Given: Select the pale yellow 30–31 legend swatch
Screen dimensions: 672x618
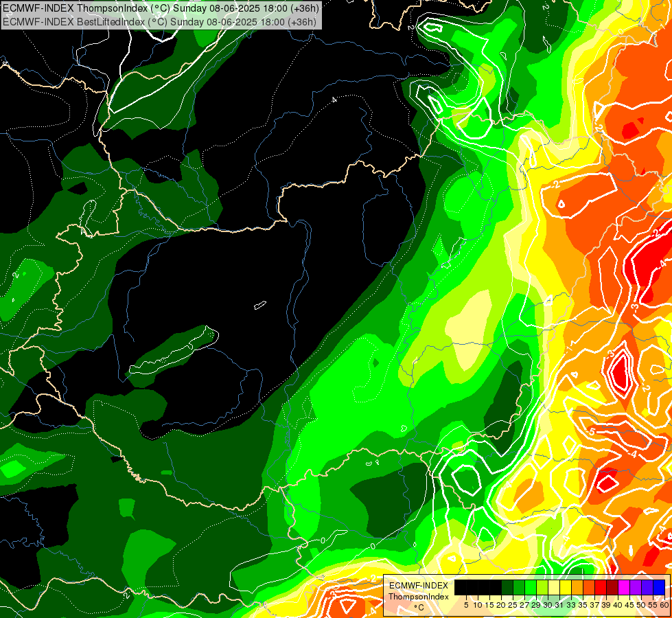Looking at the screenshot, I should pos(554,588).
